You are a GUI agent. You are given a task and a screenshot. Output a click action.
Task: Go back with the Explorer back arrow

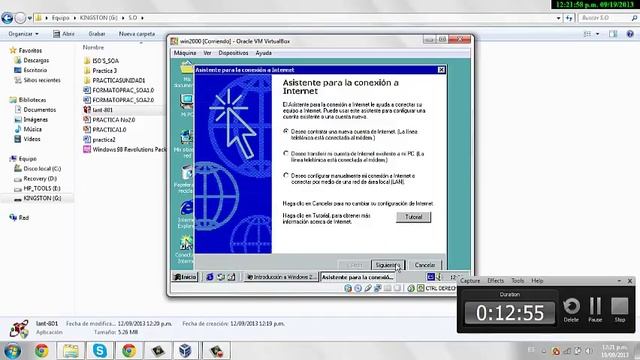coord(7,18)
